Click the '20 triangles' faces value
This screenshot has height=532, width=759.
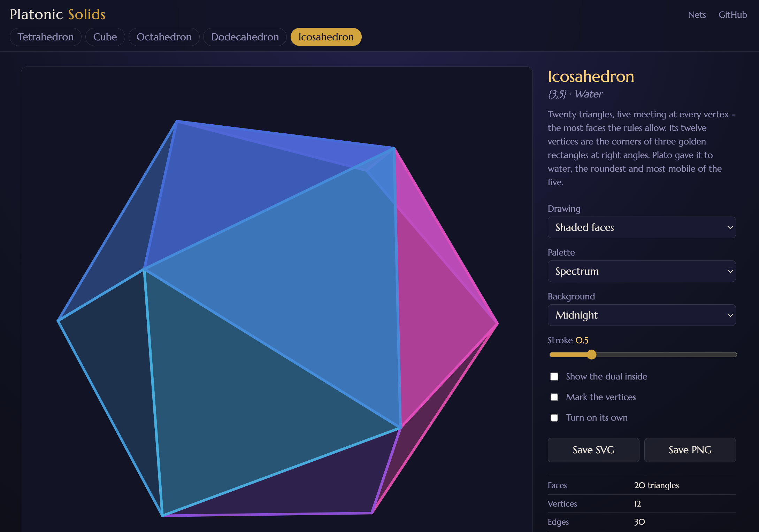click(657, 485)
